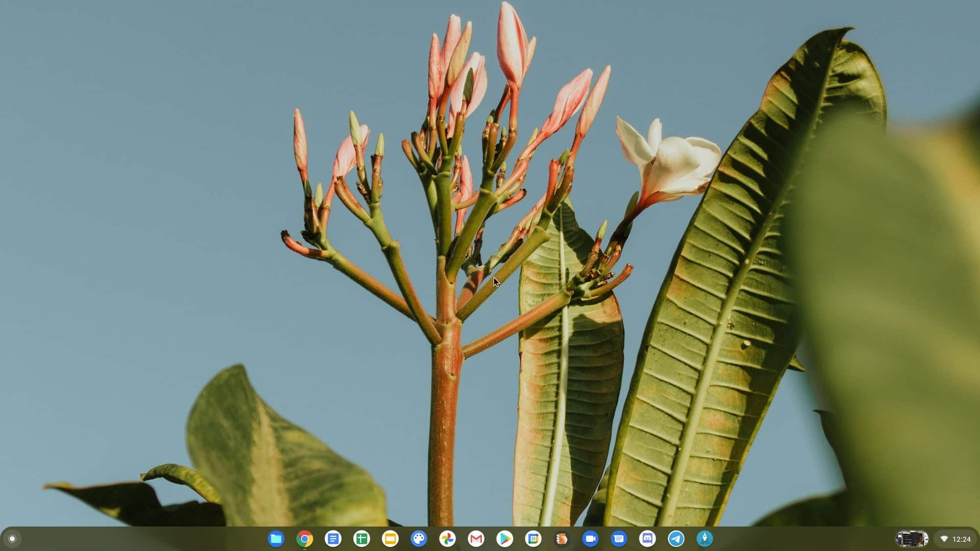980x551 pixels.
Task: Open the Files app from the shelf
Action: 276,539
